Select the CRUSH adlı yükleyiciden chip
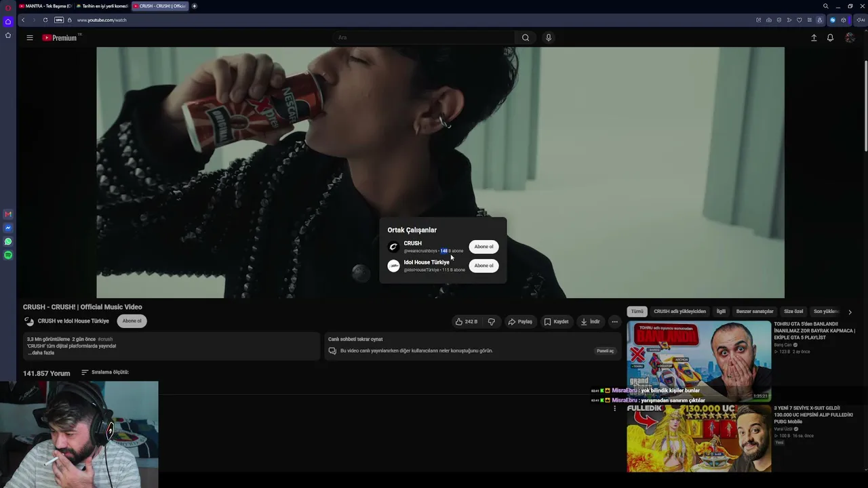The height and width of the screenshot is (488, 868). click(679, 312)
